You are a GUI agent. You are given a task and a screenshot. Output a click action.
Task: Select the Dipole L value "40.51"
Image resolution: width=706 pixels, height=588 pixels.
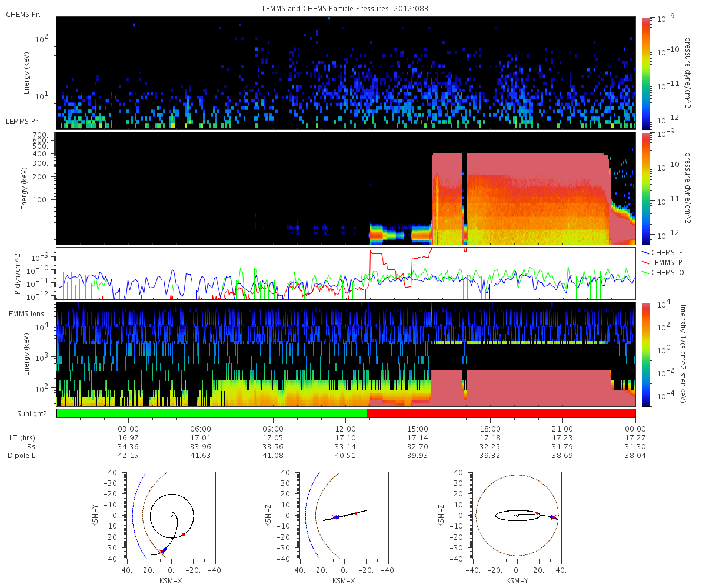point(346,456)
